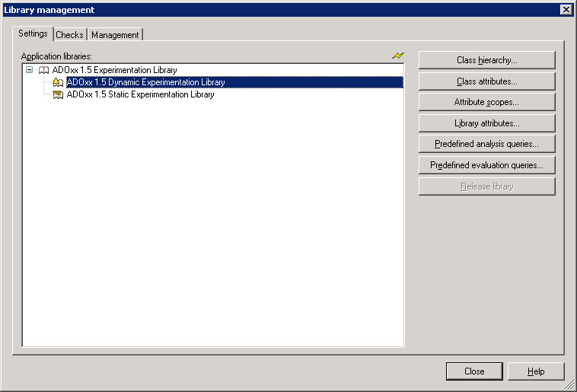Open Predefined analysis queries
Screen dimensions: 577x392
click(486, 144)
